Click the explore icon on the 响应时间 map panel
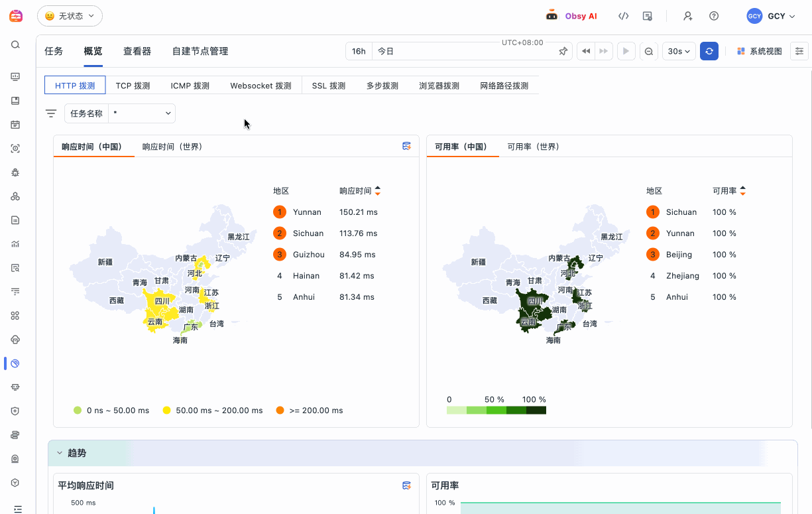The image size is (812, 514). 407,146
